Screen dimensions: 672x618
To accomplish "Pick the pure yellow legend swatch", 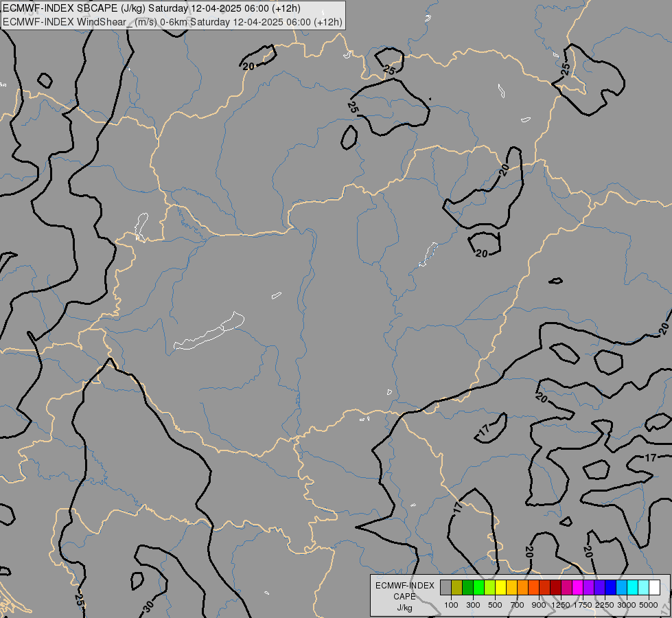I will pos(501,588).
